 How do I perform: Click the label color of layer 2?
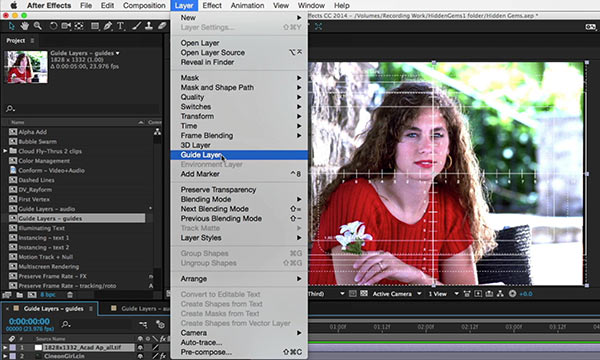pyautogui.click(x=13, y=356)
